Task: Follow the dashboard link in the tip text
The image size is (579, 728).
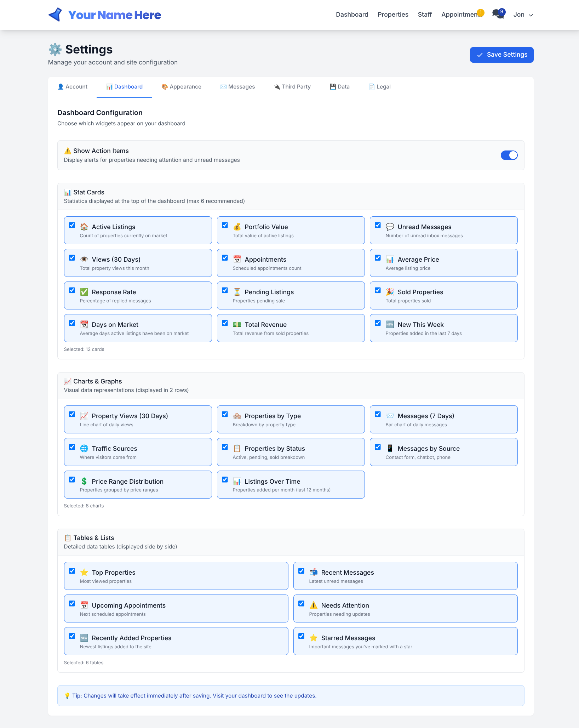Action: point(252,695)
